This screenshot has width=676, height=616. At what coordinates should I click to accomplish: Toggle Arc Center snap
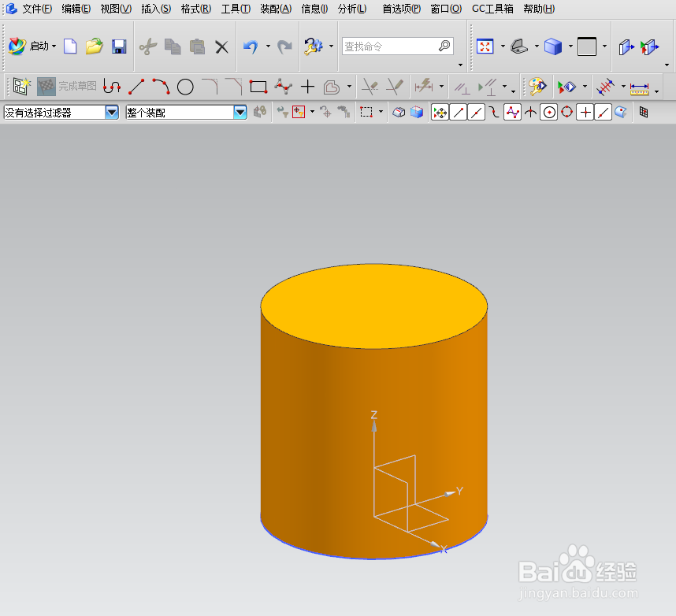[549, 113]
